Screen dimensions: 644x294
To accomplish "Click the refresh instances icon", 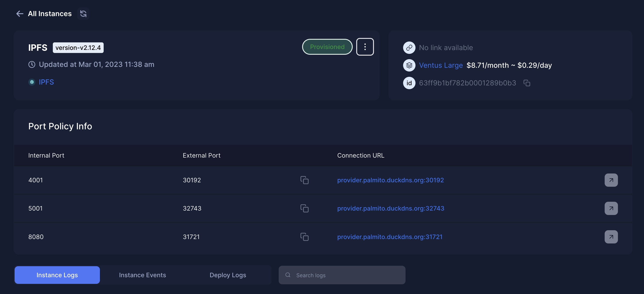I will (x=83, y=14).
